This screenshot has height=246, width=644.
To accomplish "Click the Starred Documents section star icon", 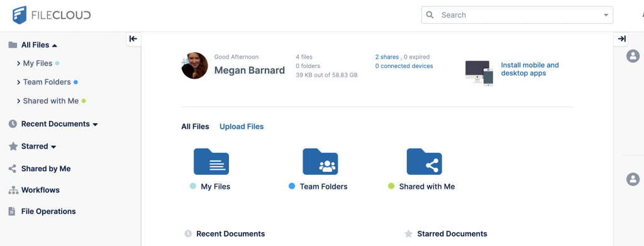I will pos(408,233).
